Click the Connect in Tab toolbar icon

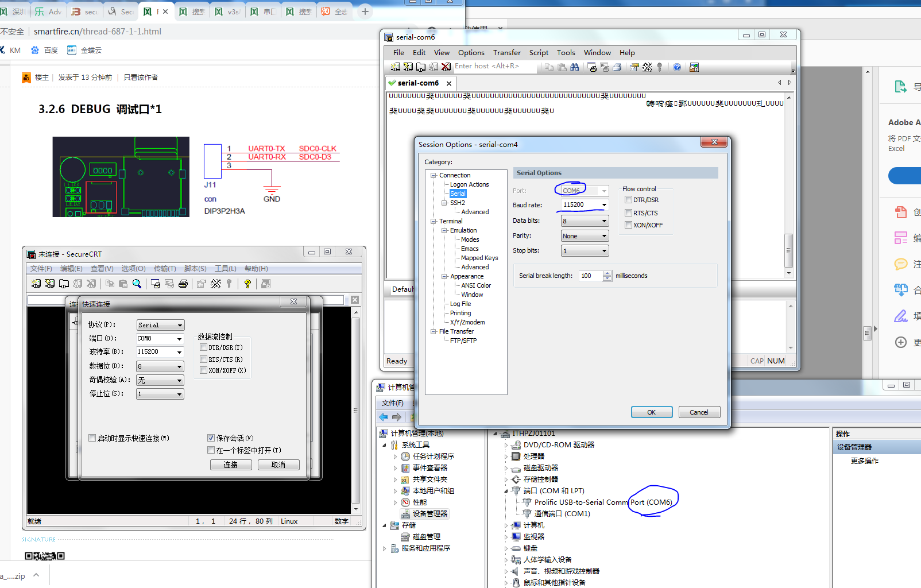[x=421, y=67]
